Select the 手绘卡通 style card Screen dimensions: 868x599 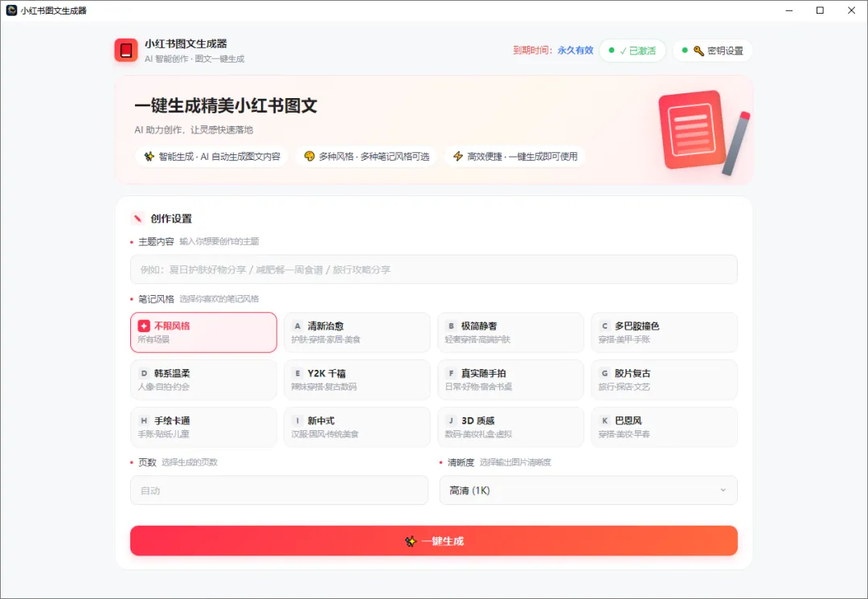click(x=203, y=427)
